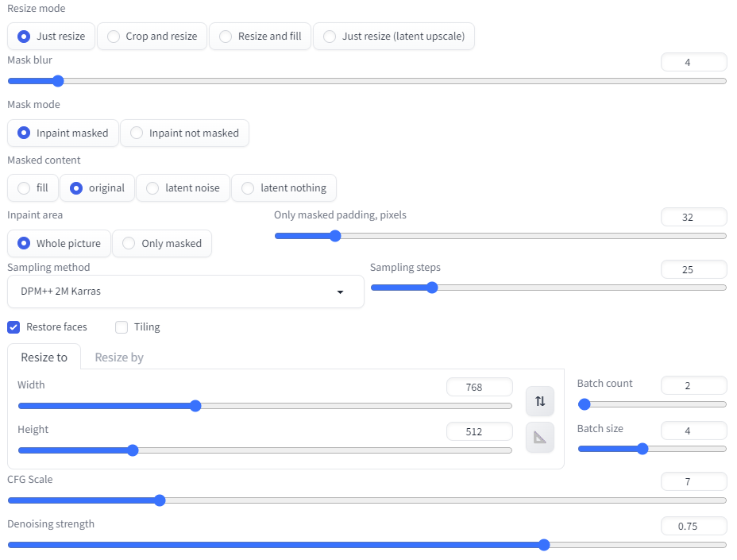The height and width of the screenshot is (560, 737).
Task: Click the padding pixels value field showing 32
Action: pyautogui.click(x=694, y=217)
